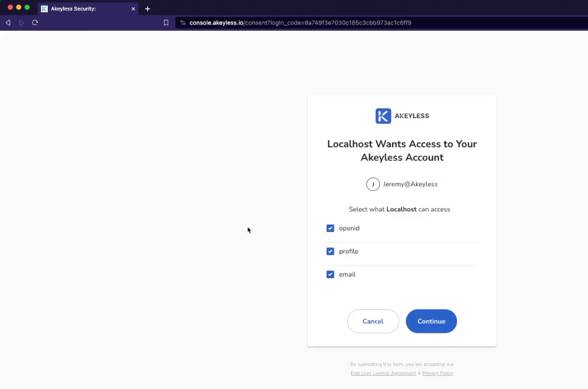Click the macOS red close window button
This screenshot has width=588, height=389.
pyautogui.click(x=10, y=7)
